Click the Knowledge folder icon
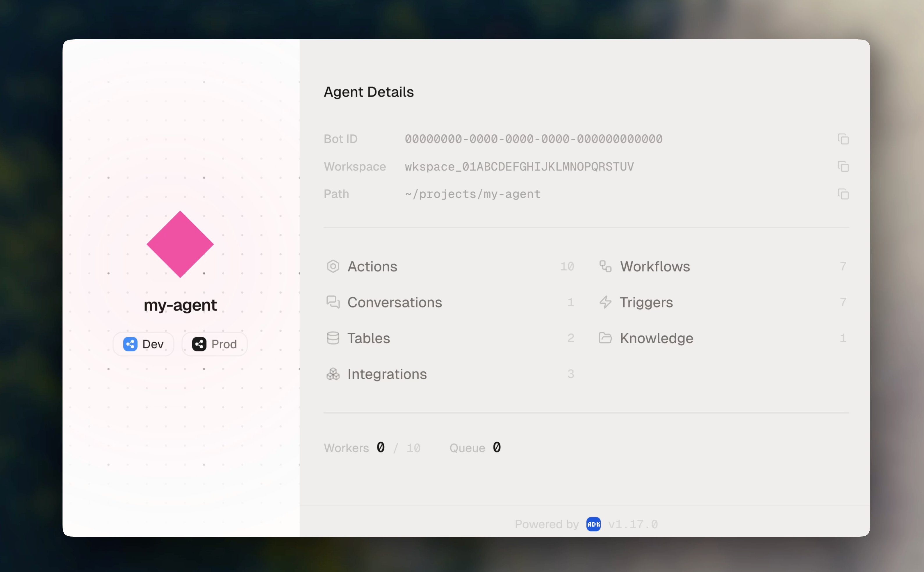Screen dimensions: 924x572 pyautogui.click(x=605, y=338)
